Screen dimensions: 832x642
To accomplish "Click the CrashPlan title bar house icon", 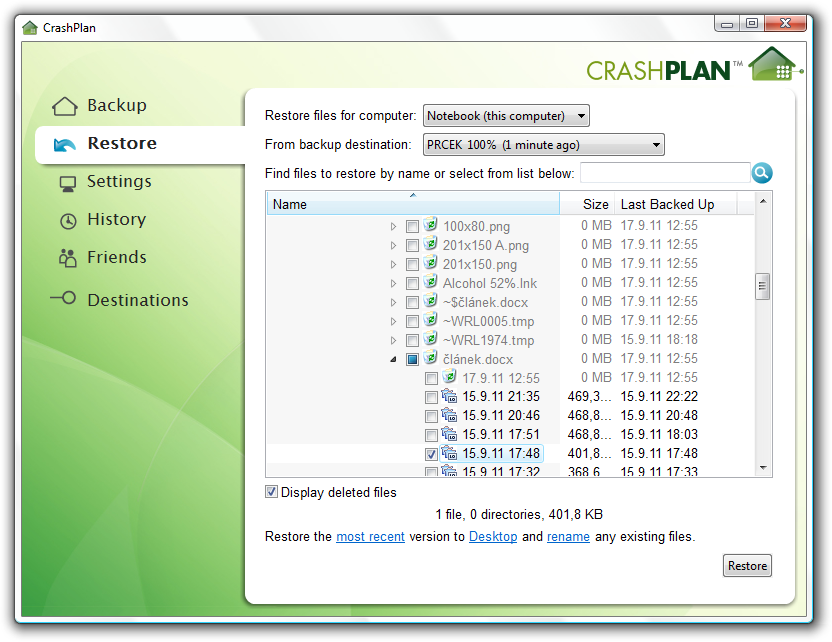I will click(30, 28).
